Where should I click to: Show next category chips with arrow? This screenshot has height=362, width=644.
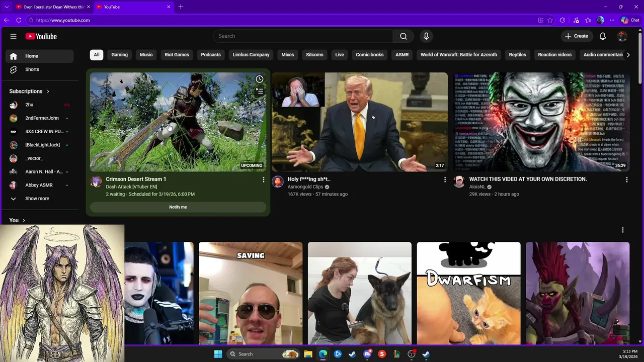point(628,55)
